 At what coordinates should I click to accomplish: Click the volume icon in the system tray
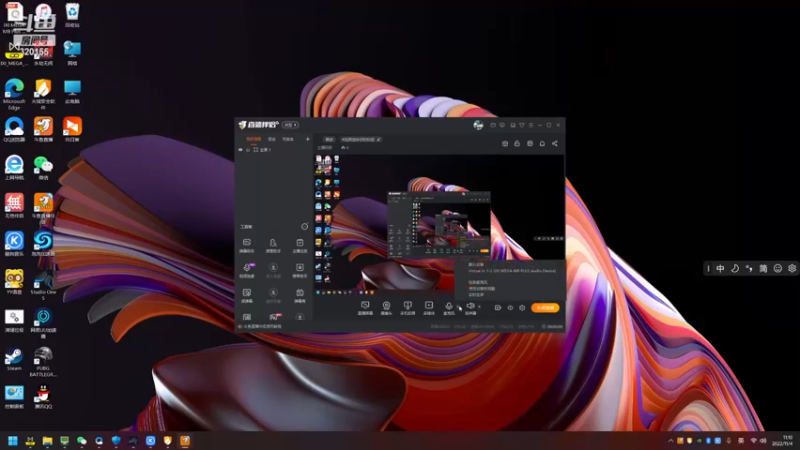(763, 441)
